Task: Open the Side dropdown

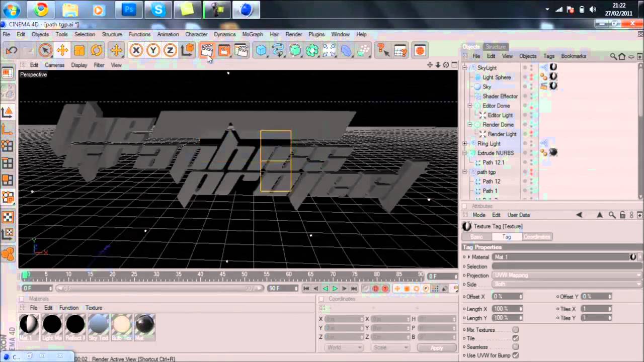Action: (567, 285)
